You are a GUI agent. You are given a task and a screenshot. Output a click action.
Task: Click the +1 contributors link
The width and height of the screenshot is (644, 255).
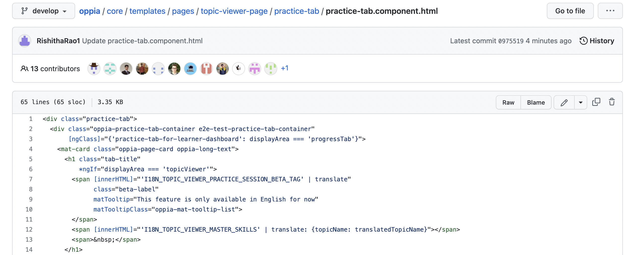(284, 68)
